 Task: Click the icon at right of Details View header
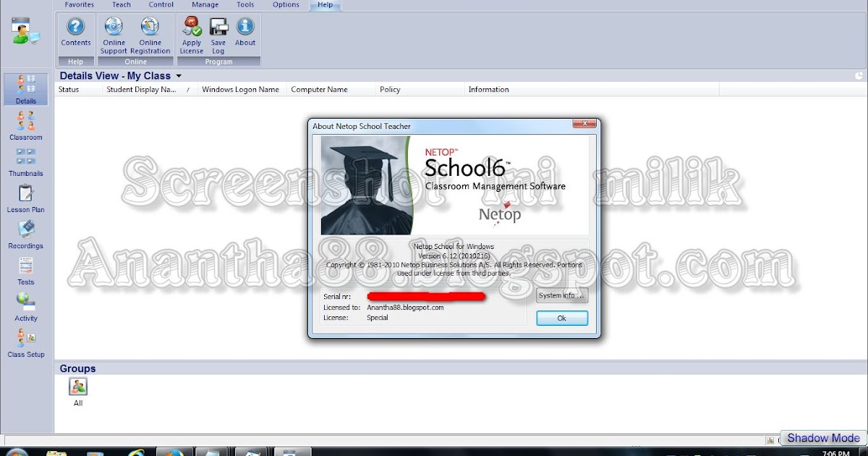859,75
